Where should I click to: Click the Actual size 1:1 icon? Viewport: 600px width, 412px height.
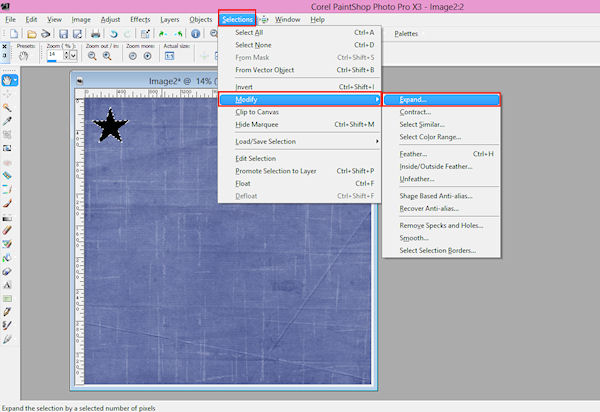[x=170, y=56]
